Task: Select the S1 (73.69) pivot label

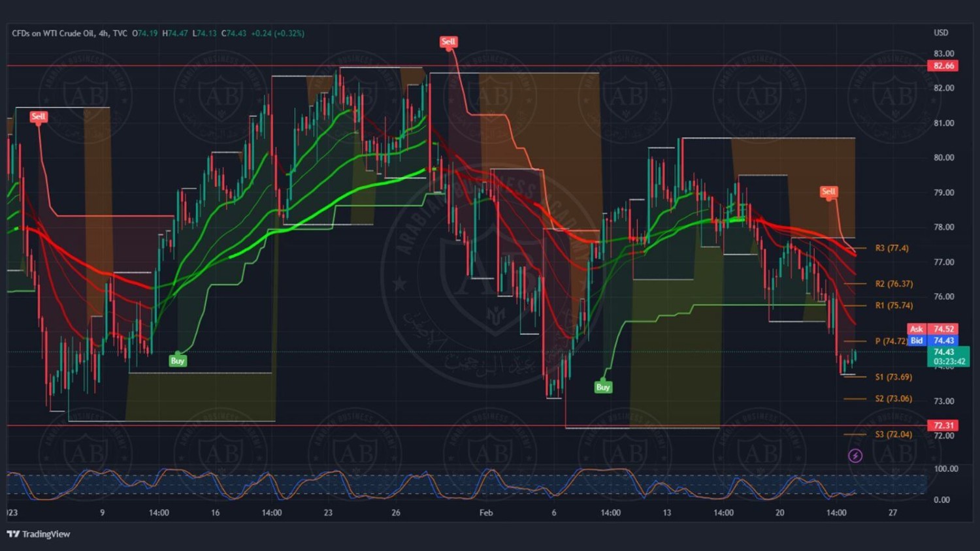Action: click(x=894, y=377)
